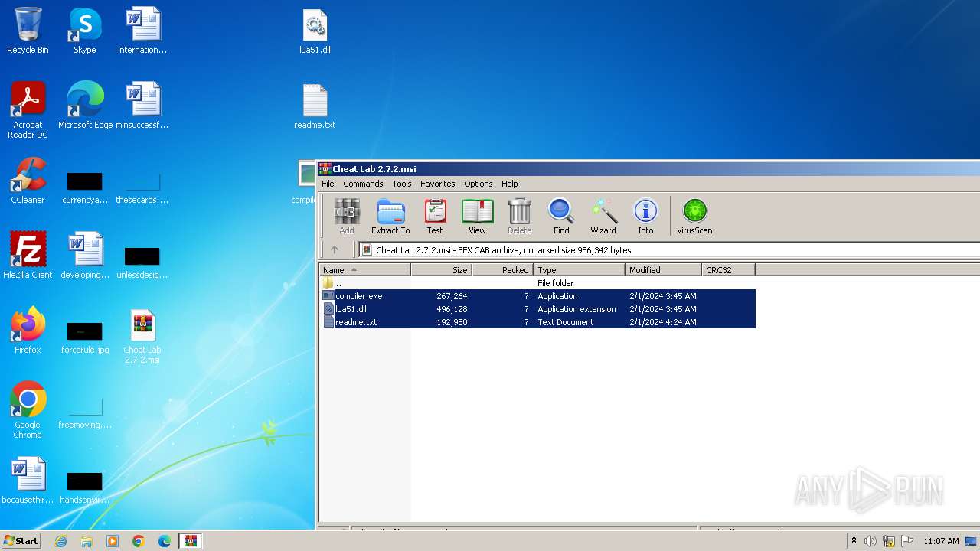Sort by Packed column header
Image resolution: width=980 pixels, height=551 pixels.
503,269
